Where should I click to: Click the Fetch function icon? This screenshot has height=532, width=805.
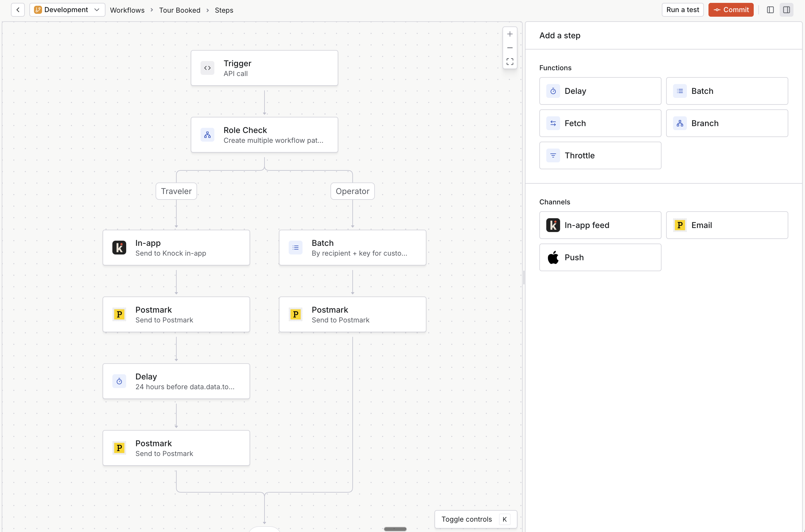553,123
